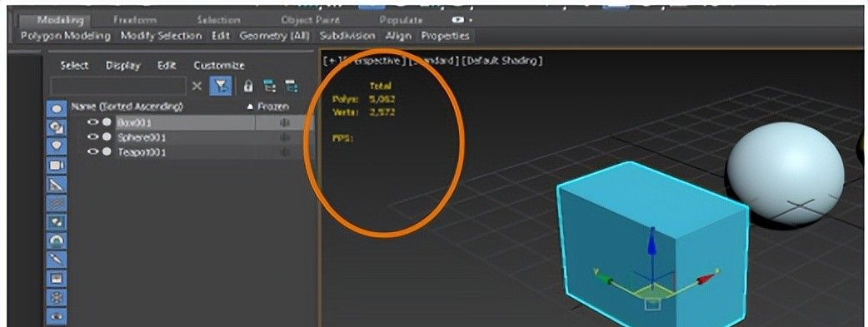Toggle Frozen cell for Sphere001
The image size is (868, 327).
point(285,137)
